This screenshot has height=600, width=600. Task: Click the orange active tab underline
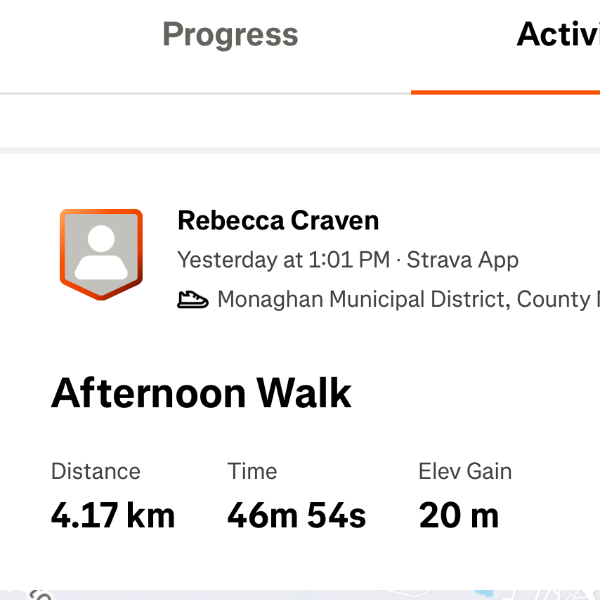point(505,92)
